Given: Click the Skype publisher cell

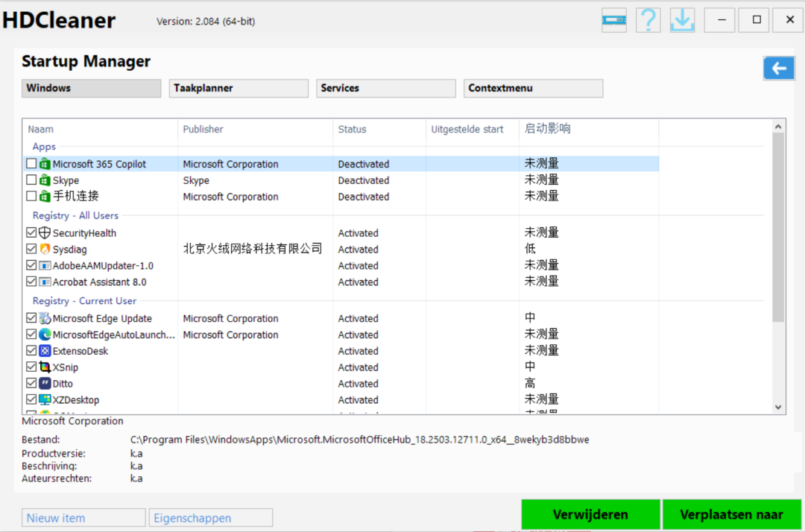Looking at the screenshot, I should pyautogui.click(x=196, y=180).
